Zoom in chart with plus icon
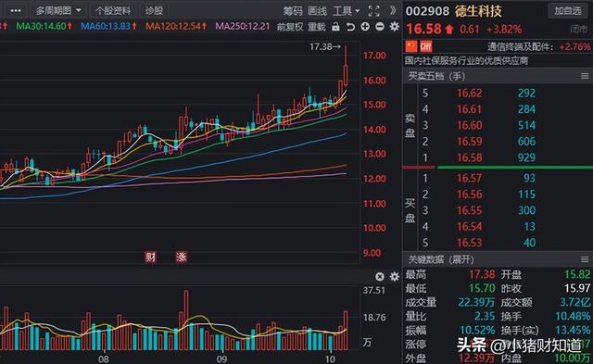The width and height of the screenshot is (593, 364). (x=365, y=27)
